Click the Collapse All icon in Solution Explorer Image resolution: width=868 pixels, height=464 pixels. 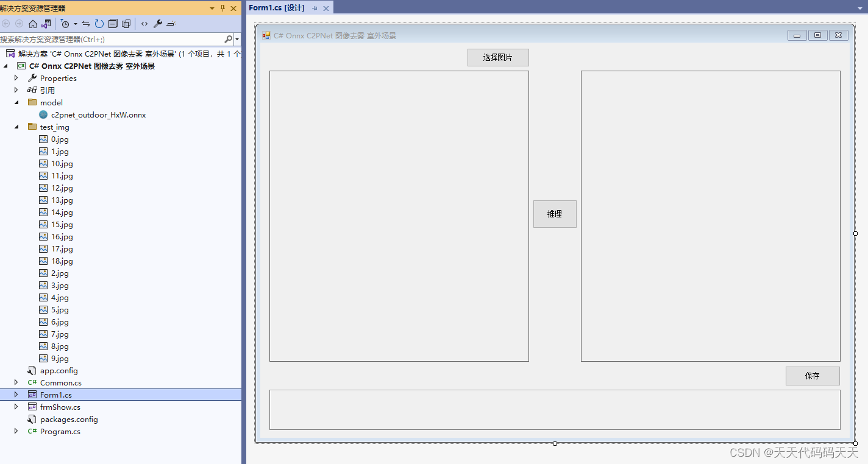[x=112, y=23]
